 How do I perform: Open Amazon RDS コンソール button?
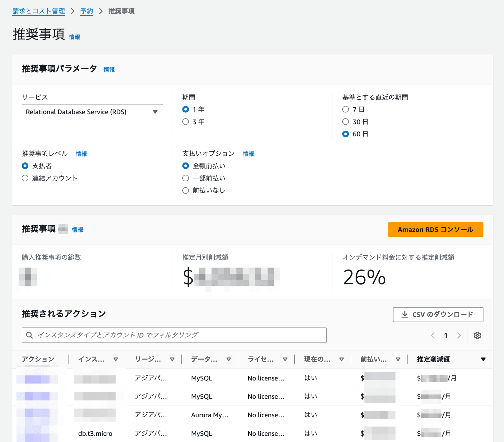point(435,229)
